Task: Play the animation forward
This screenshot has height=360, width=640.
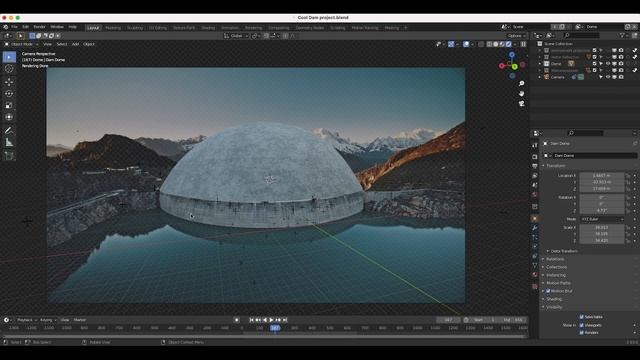Action: [x=271, y=320]
